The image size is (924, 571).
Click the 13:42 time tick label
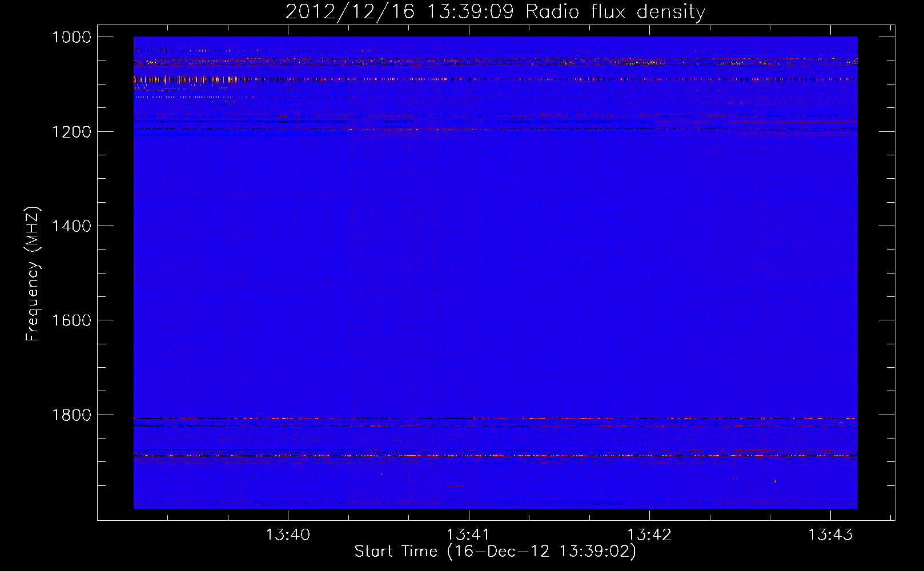click(649, 535)
